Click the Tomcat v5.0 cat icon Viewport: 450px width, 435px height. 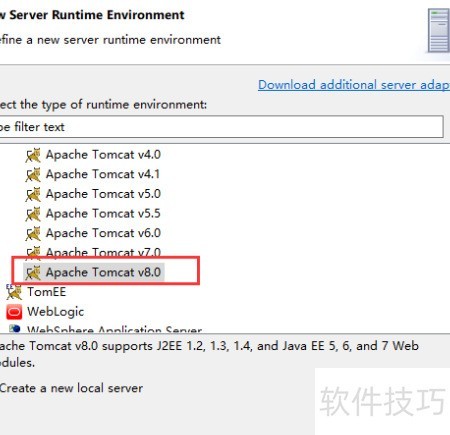point(33,194)
